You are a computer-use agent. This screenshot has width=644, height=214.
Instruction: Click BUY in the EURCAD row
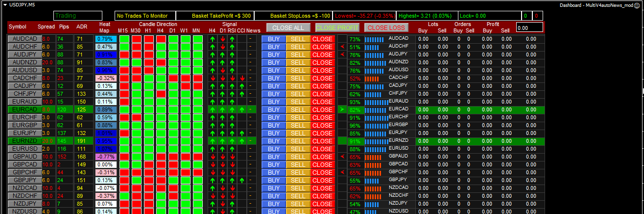(273, 109)
